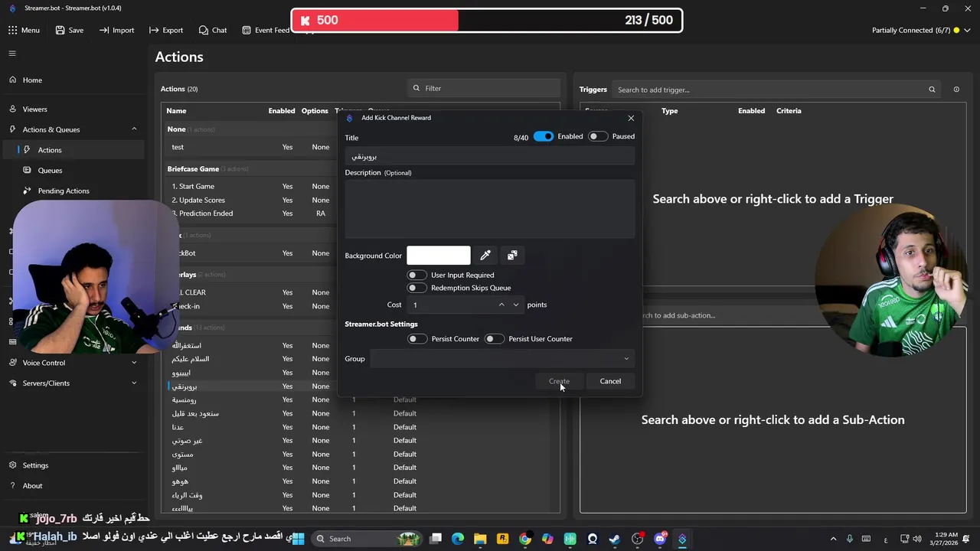Focus the reward Title input field

click(490, 156)
